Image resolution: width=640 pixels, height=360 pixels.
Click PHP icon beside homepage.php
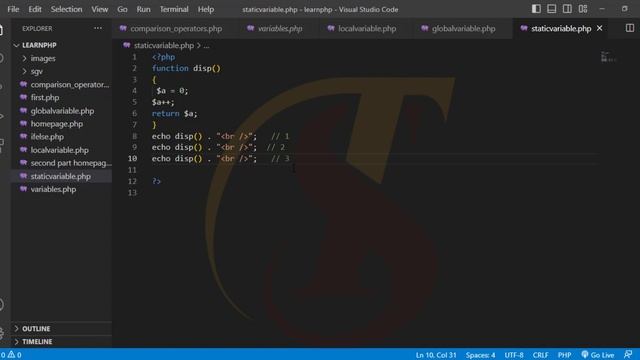click(23, 123)
